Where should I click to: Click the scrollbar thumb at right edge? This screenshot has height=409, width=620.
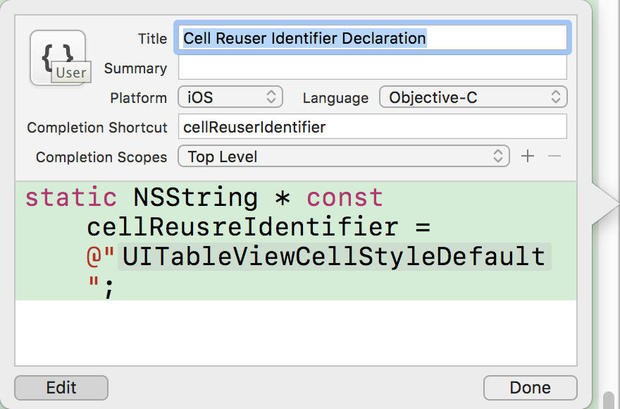point(607,400)
